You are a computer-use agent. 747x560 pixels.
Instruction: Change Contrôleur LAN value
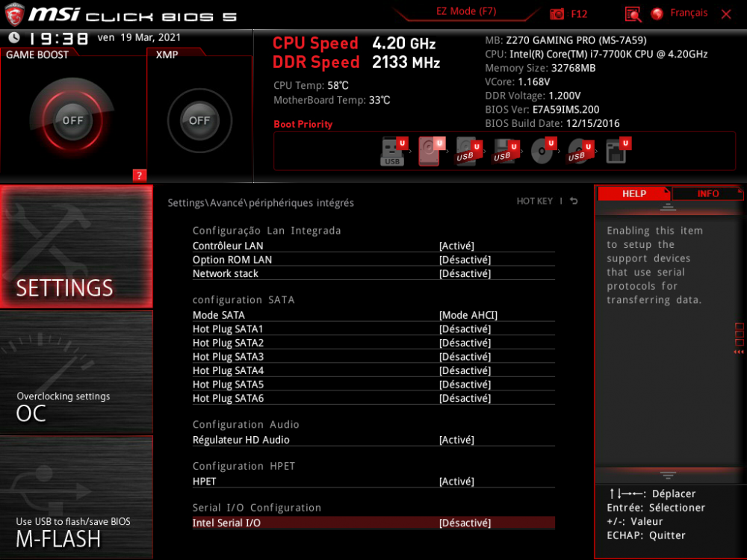click(456, 246)
